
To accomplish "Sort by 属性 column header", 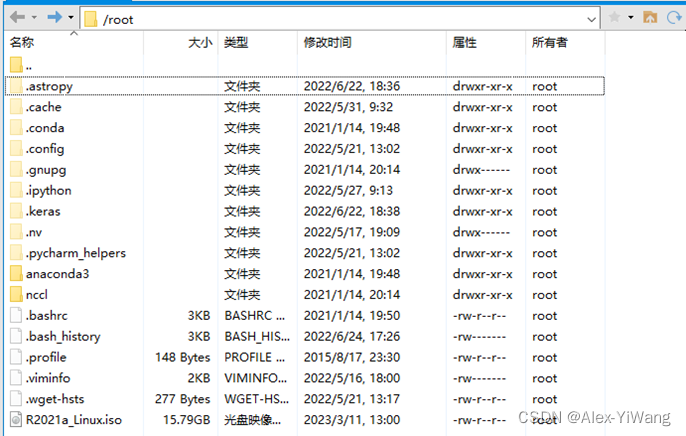I will point(465,42).
